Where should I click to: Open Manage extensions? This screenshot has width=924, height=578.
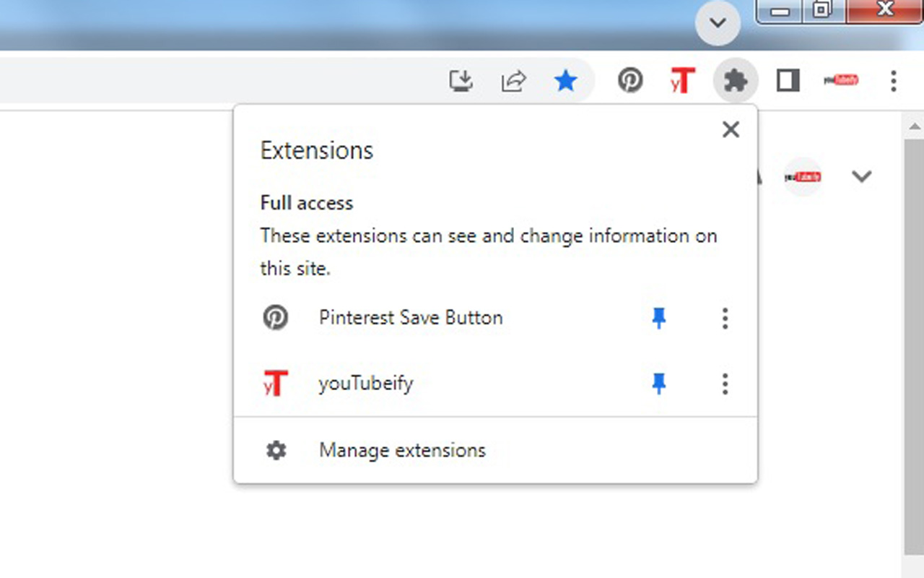[402, 449]
